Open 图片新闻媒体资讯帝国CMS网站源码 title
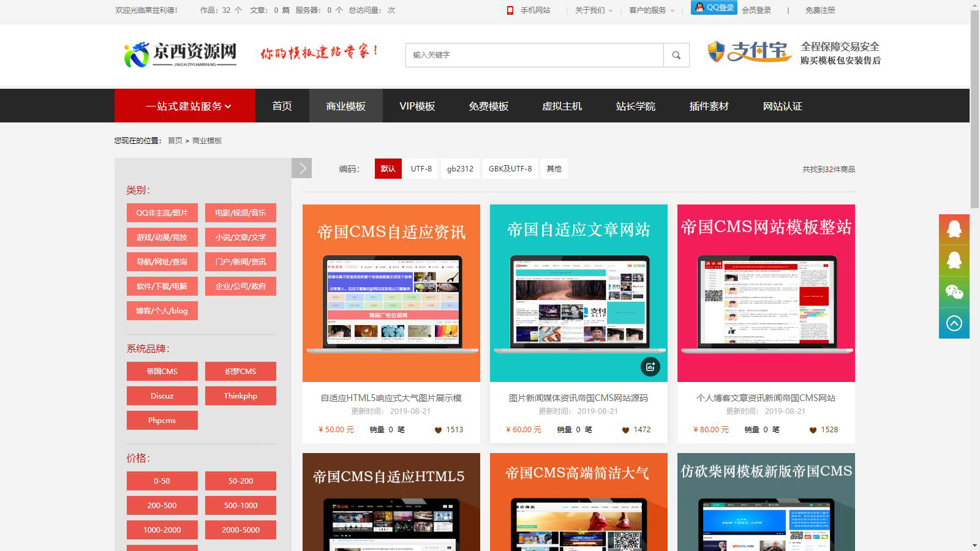 tap(579, 398)
